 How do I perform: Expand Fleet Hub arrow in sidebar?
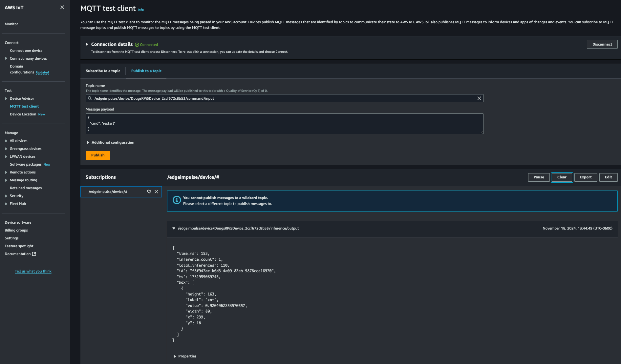pyautogui.click(x=6, y=204)
